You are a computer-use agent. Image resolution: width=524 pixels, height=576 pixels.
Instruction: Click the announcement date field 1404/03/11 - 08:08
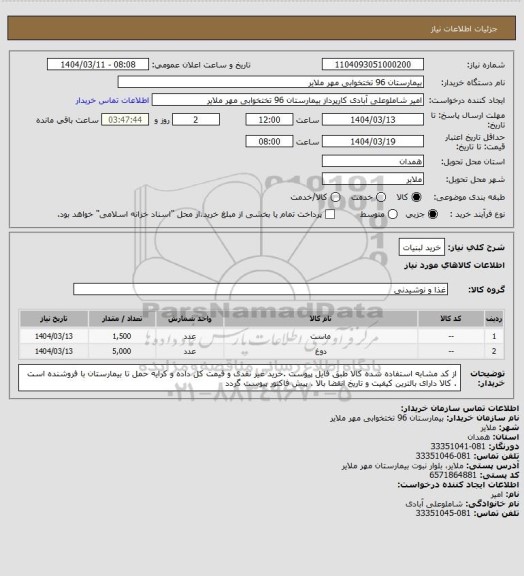click(98, 64)
